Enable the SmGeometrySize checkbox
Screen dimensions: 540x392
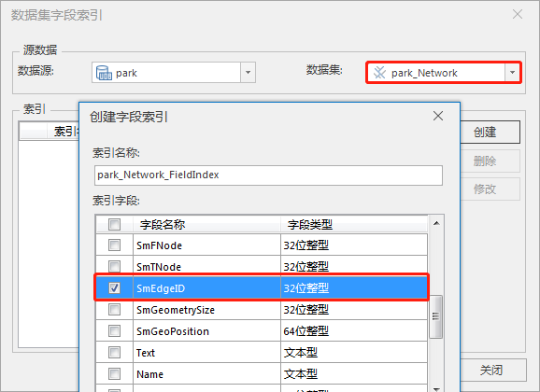point(114,310)
